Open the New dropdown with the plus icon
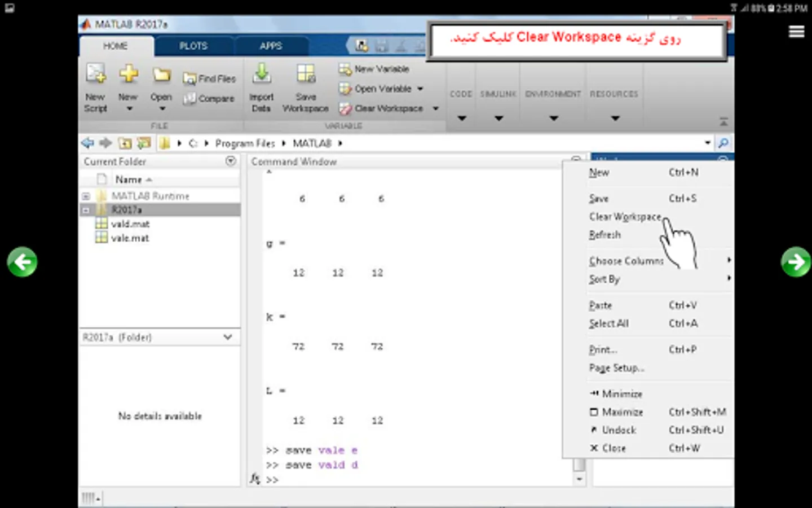The image size is (812, 508). 129,74
